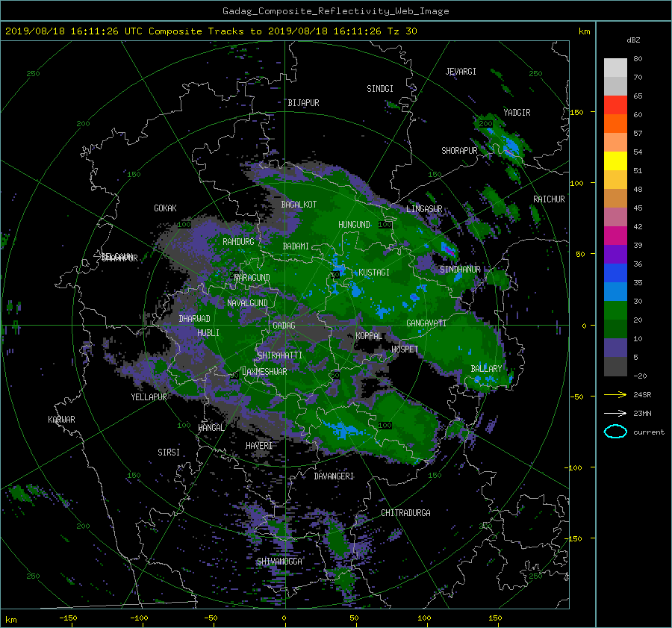Click the cyan current-track ellipse icon
This screenshot has height=628, width=672.
[615, 432]
